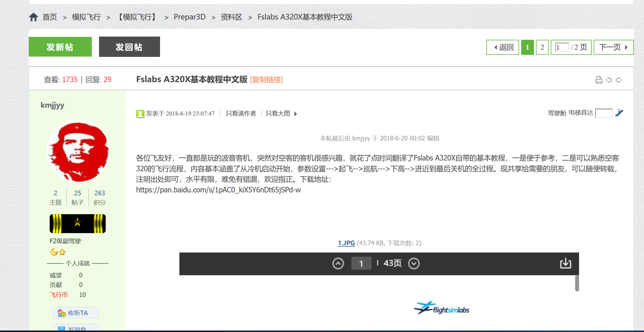Open 首页 breadcrumb link
Image resolution: width=644 pixels, height=332 pixels.
50,17
